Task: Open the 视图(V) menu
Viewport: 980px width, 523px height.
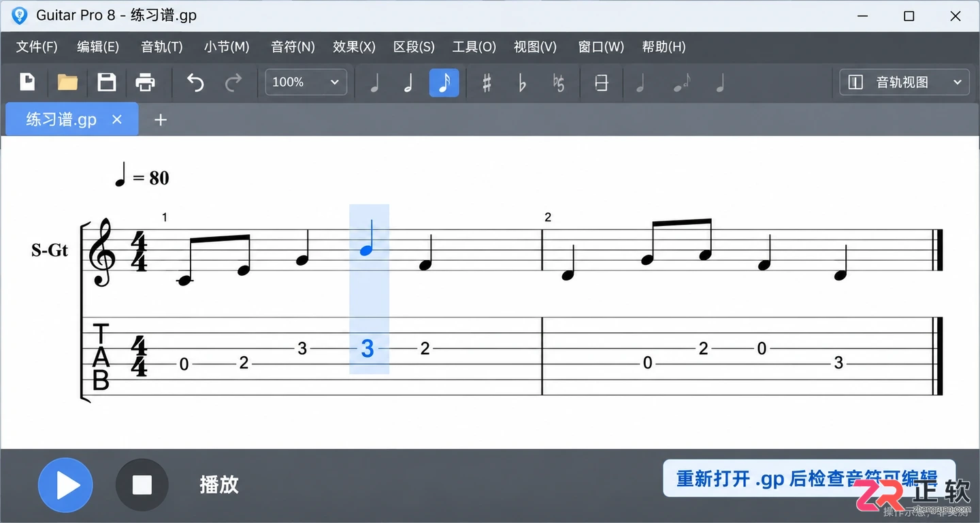Action: point(535,47)
